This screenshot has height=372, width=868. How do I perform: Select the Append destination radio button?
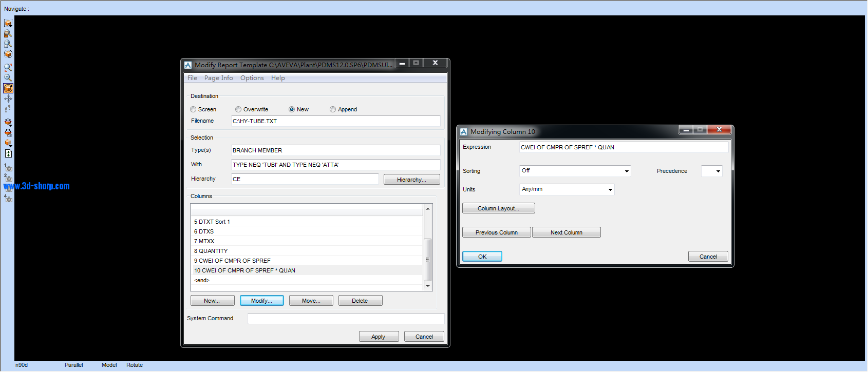click(x=333, y=109)
